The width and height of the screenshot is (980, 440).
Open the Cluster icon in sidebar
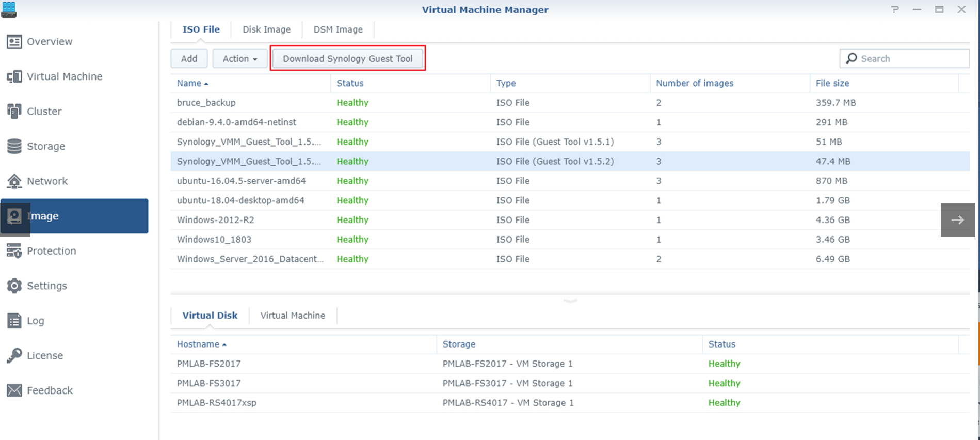(14, 112)
